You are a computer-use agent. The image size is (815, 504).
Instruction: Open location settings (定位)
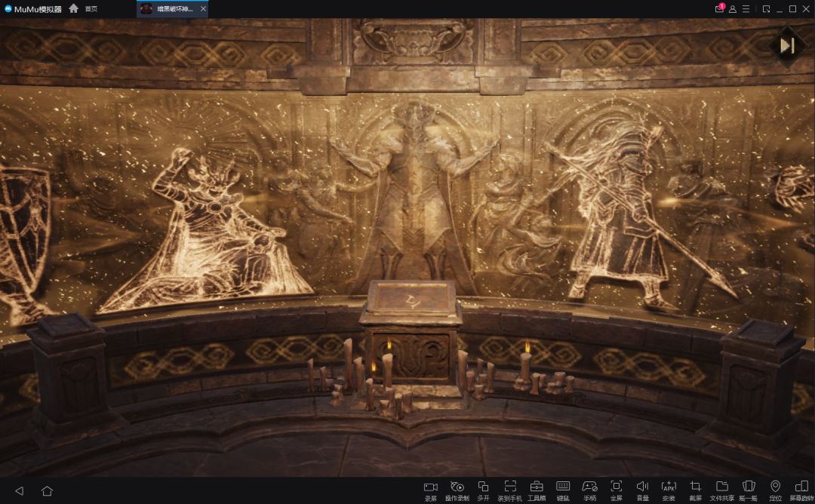[x=775, y=490]
